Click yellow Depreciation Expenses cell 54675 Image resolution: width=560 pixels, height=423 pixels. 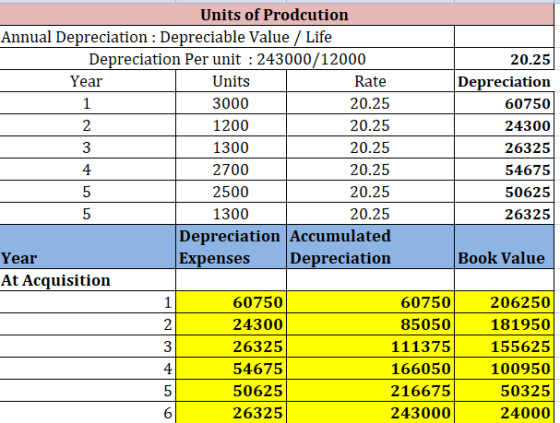(x=231, y=368)
